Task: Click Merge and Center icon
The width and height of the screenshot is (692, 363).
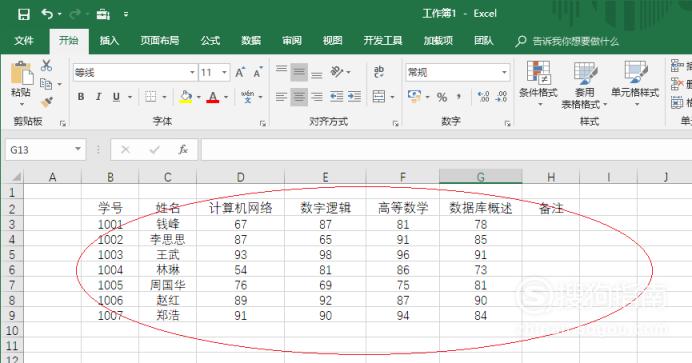Action: tap(379, 97)
